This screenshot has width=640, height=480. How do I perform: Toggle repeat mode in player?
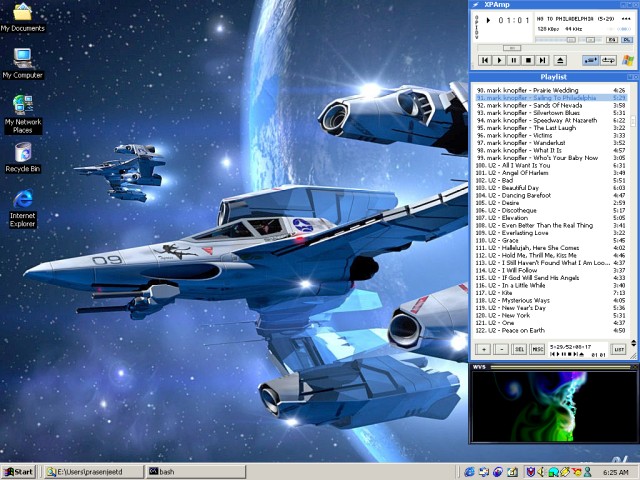pyautogui.click(x=608, y=60)
